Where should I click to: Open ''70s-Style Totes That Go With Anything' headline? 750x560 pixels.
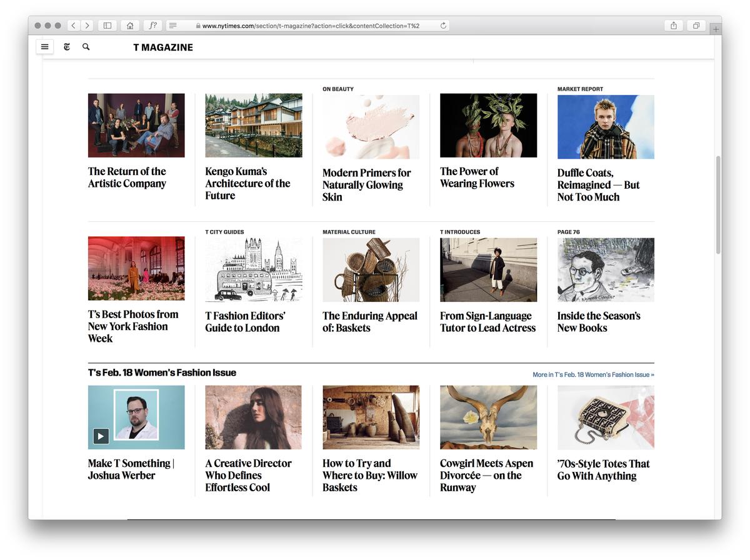pyautogui.click(x=604, y=470)
